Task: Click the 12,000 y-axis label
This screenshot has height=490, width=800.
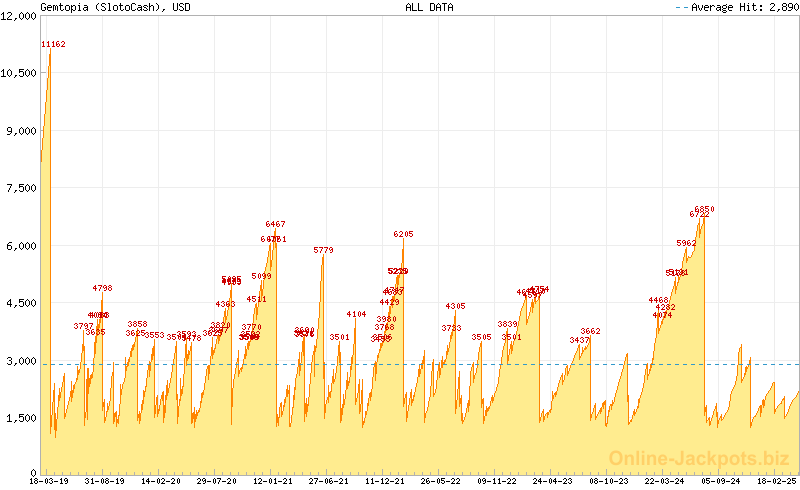Action: coord(19,15)
